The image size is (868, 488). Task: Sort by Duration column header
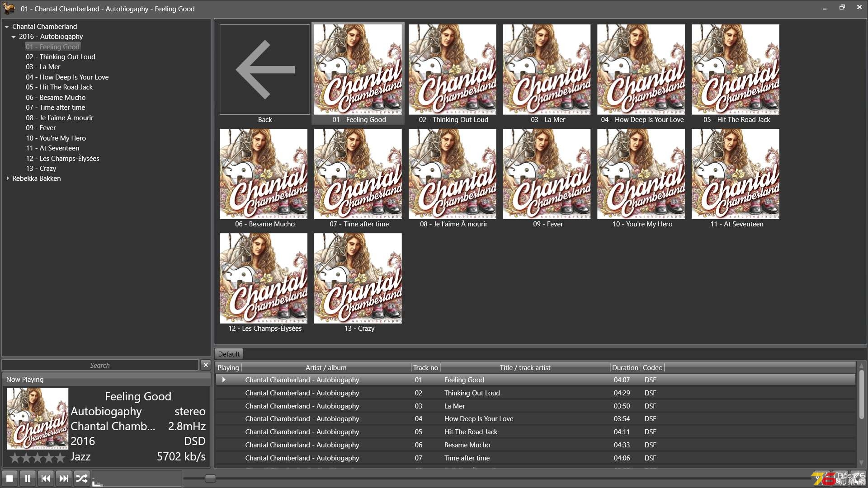tap(625, 368)
